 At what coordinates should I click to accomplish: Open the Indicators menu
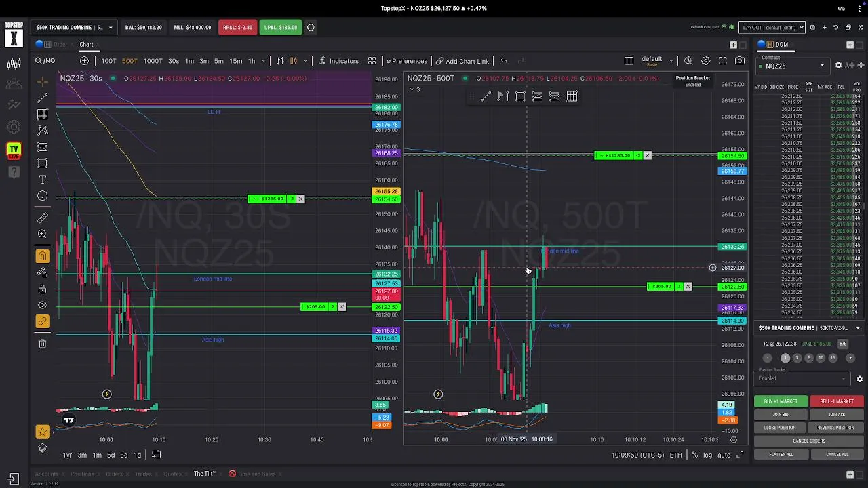(338, 61)
